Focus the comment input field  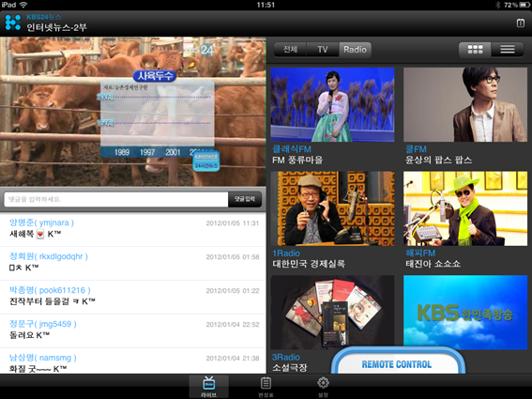tap(115, 199)
